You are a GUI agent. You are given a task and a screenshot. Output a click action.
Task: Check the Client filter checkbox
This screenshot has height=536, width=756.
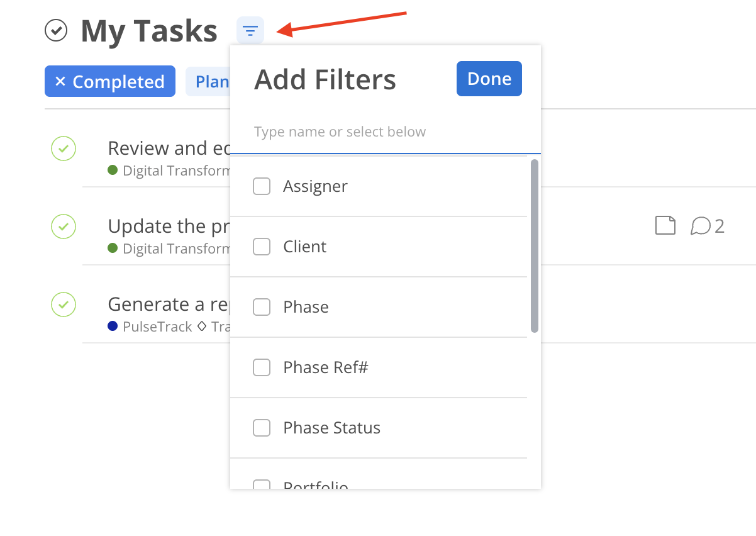click(262, 247)
